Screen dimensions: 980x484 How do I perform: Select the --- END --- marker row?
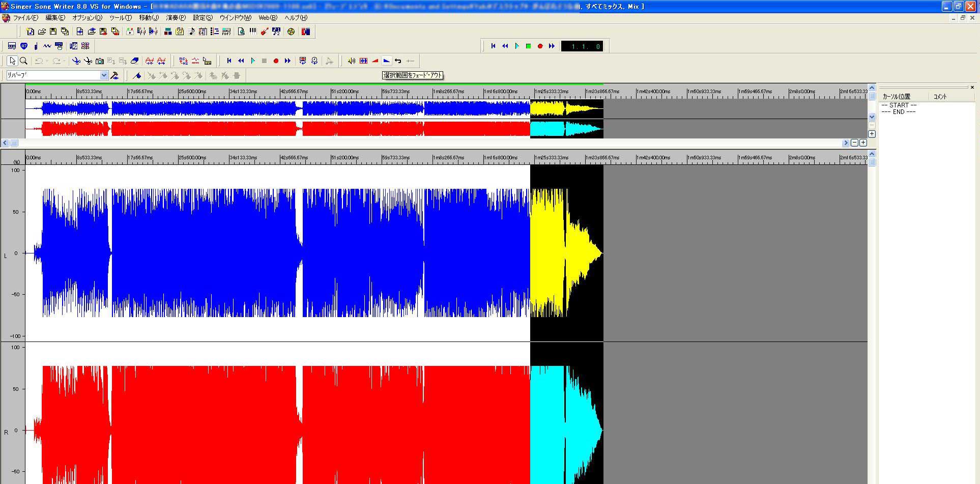899,112
